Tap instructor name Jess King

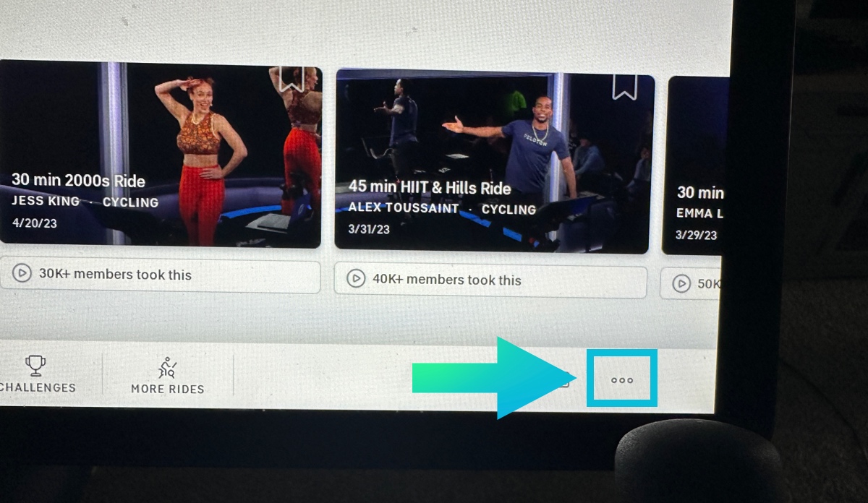[46, 202]
